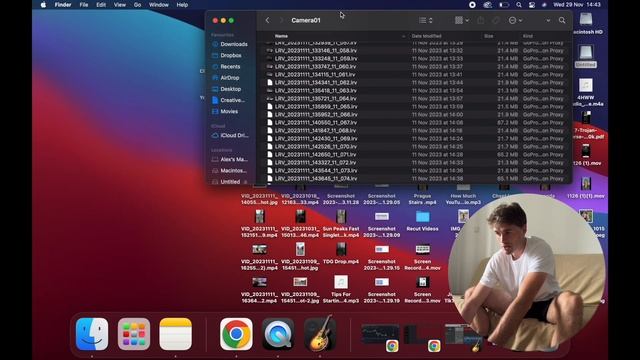Open GarageBand from the Dock
Screen dimensions: 640x360
click(320, 334)
